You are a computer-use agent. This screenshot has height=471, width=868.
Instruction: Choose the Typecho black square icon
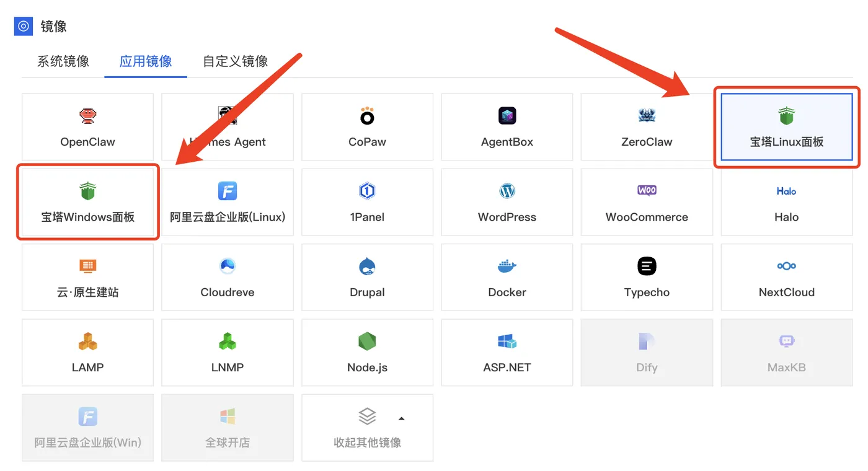click(647, 266)
